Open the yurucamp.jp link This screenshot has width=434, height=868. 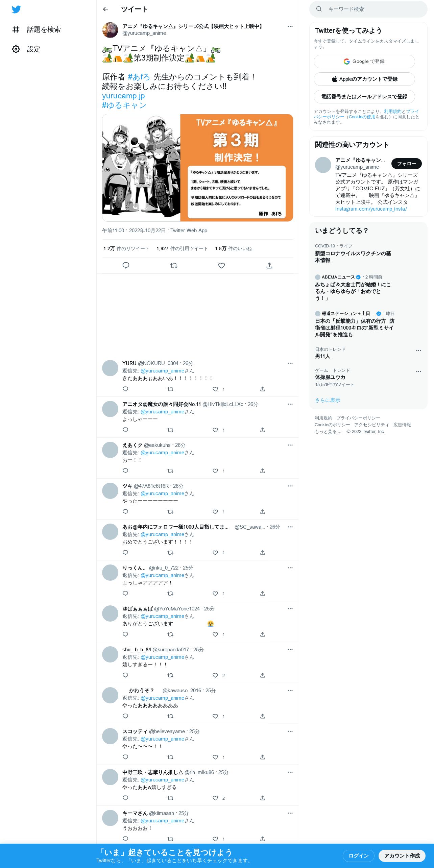click(123, 96)
